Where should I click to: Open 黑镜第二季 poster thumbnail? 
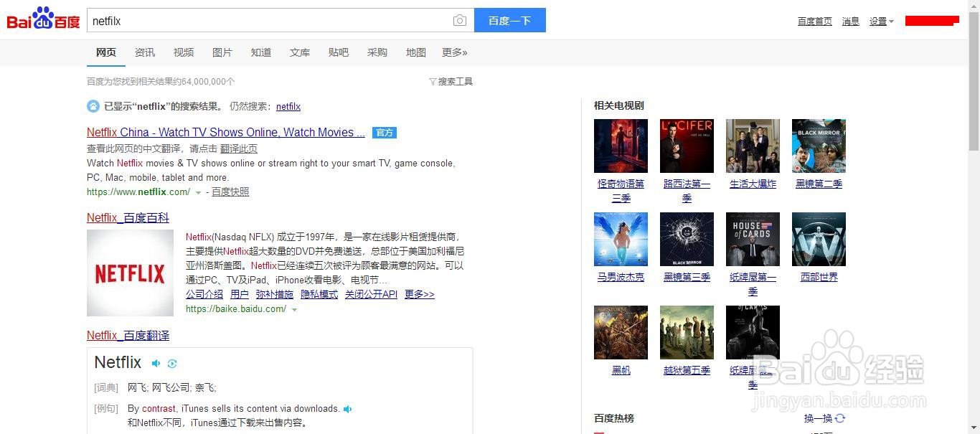819,146
